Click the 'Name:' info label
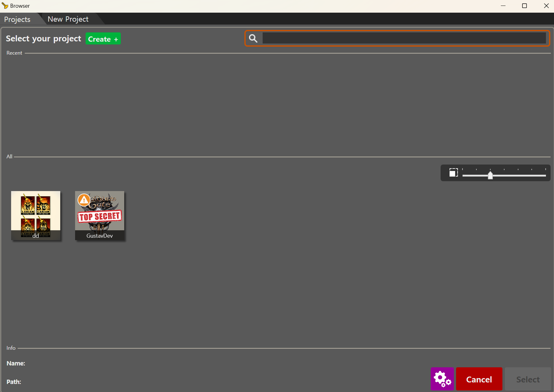 coord(16,363)
